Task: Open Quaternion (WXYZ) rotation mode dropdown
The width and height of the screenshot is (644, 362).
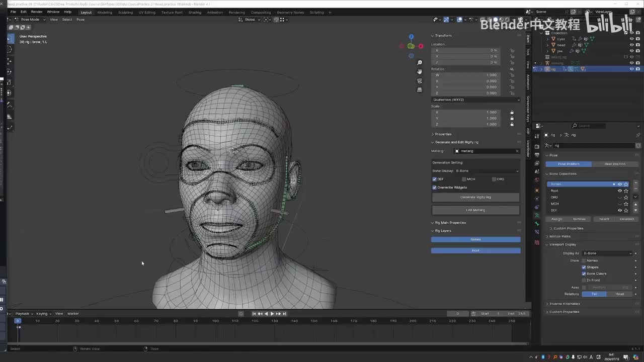Action: pyautogui.click(x=475, y=100)
